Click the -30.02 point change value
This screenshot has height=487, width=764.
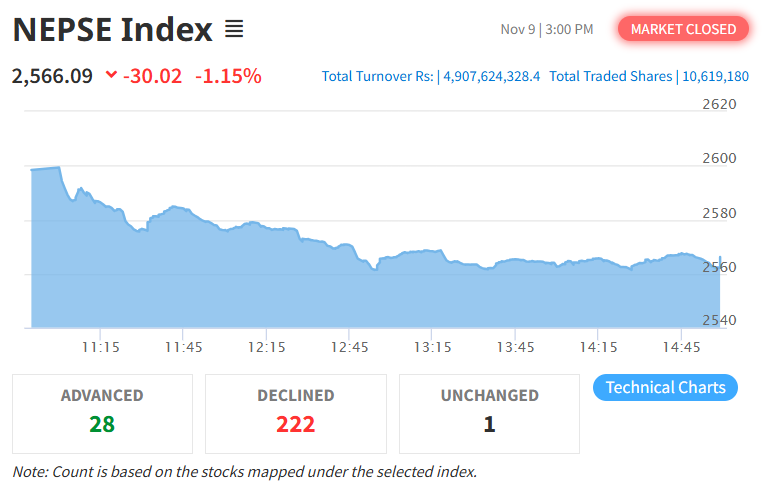point(152,76)
